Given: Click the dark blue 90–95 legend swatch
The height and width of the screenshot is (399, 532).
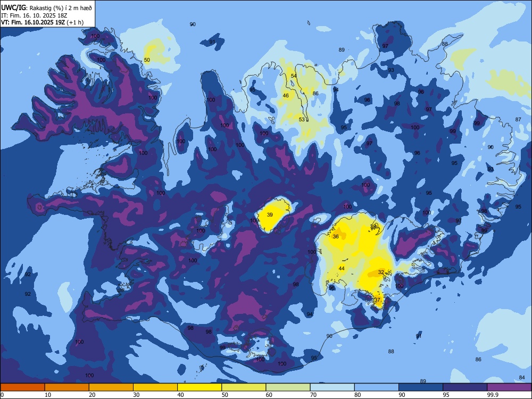Looking at the screenshot, I should coord(421,387).
